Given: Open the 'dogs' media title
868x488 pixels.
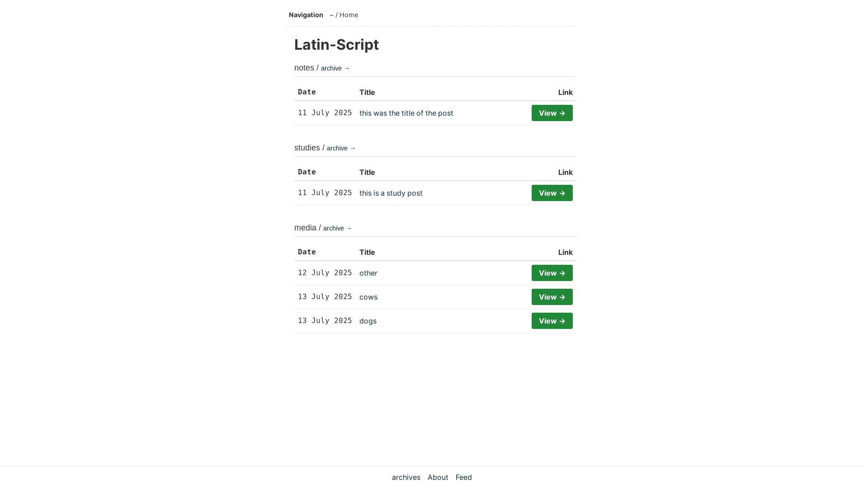Looking at the screenshot, I should tap(368, 321).
